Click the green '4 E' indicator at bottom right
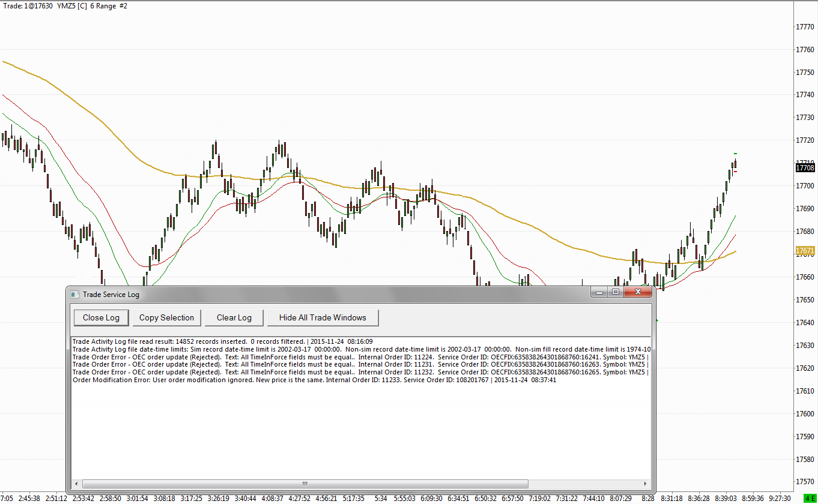 click(x=810, y=499)
